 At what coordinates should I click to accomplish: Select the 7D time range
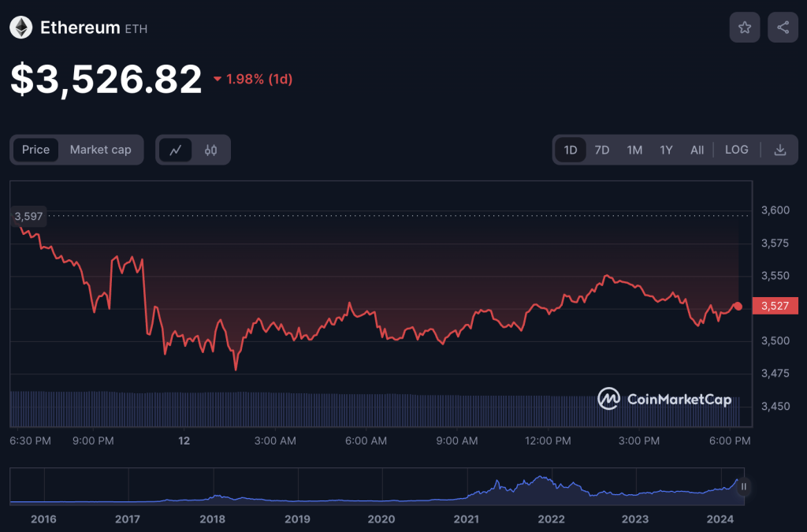[x=601, y=150]
